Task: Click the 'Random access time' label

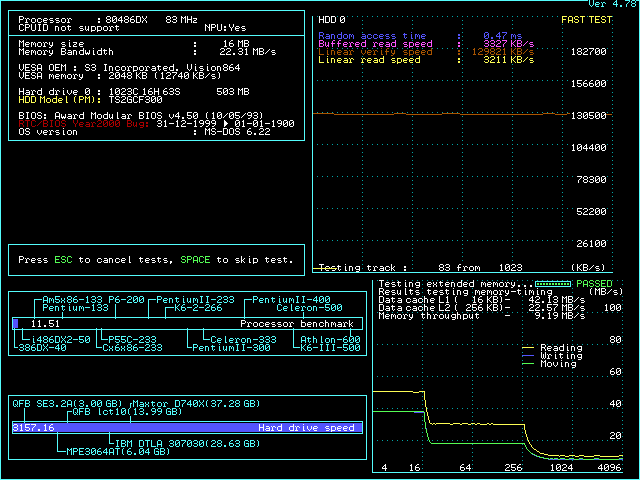Action: [372, 36]
